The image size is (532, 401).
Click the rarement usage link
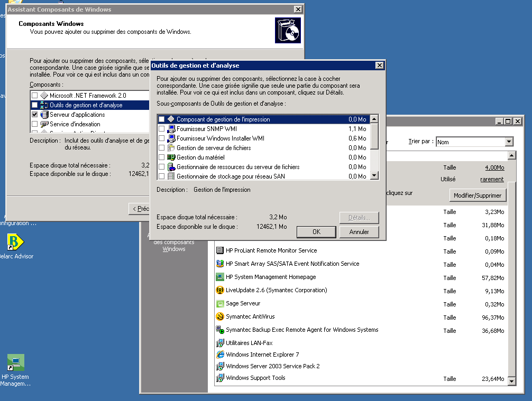coord(492,179)
